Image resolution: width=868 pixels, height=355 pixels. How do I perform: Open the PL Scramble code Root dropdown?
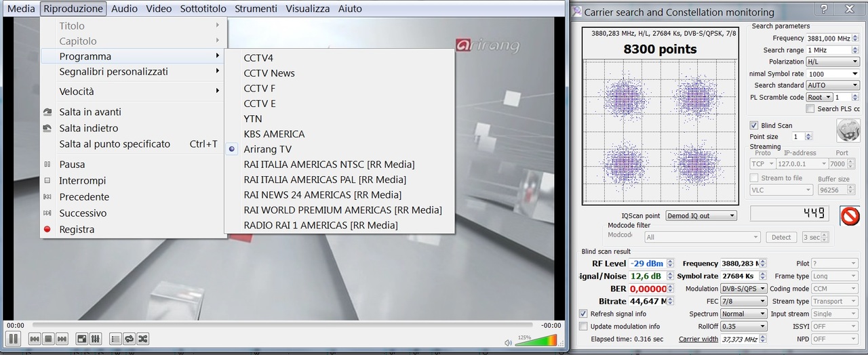[x=819, y=97]
